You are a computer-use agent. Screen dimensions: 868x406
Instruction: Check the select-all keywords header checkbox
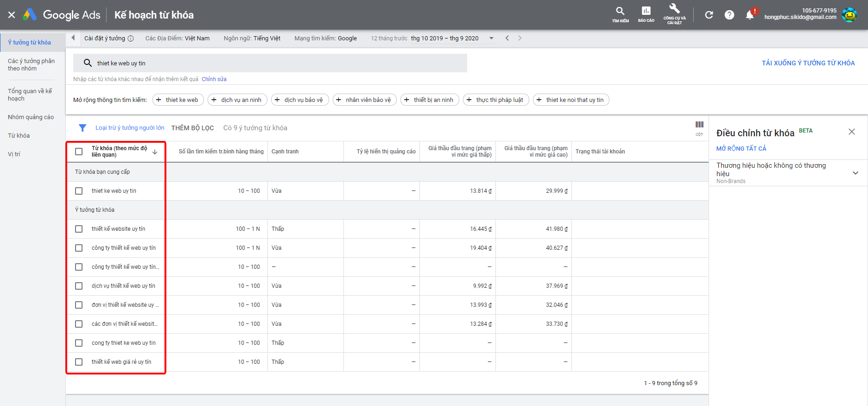79,152
